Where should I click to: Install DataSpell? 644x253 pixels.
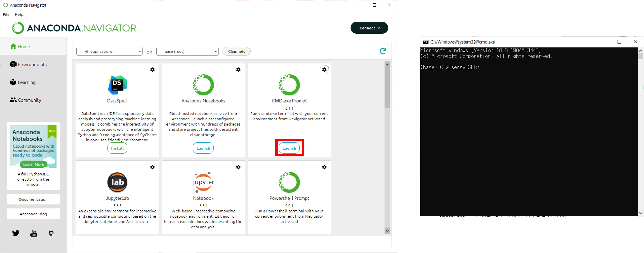117,148
